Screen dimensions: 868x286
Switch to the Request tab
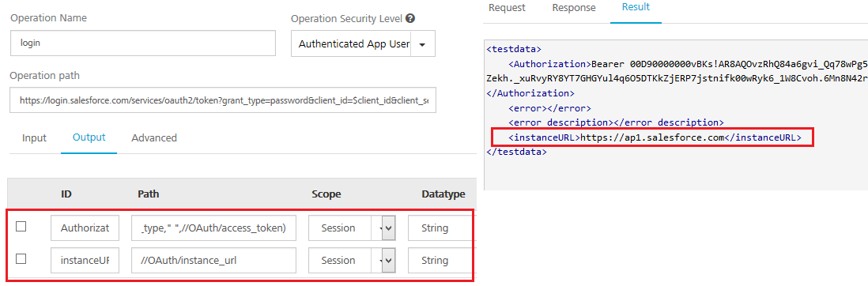(507, 8)
